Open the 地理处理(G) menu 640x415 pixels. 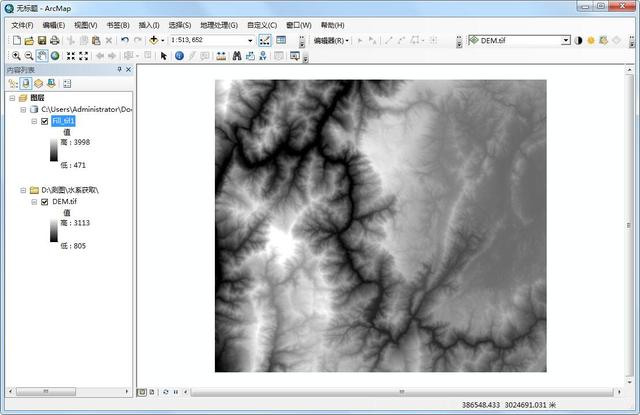tap(218, 24)
